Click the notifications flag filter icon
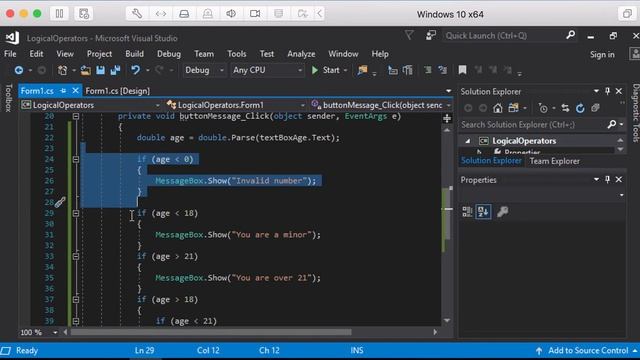The image size is (640, 360). point(409,36)
